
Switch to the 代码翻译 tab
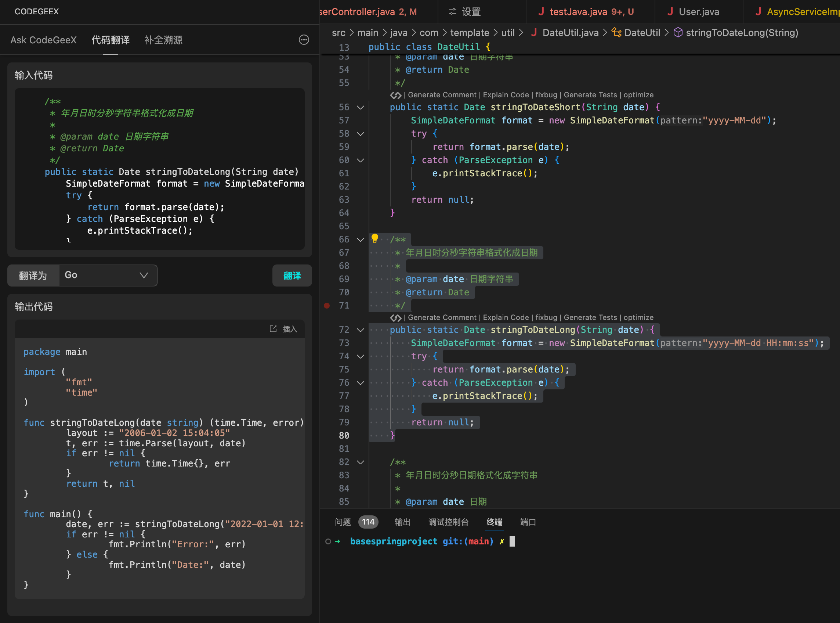pos(111,40)
